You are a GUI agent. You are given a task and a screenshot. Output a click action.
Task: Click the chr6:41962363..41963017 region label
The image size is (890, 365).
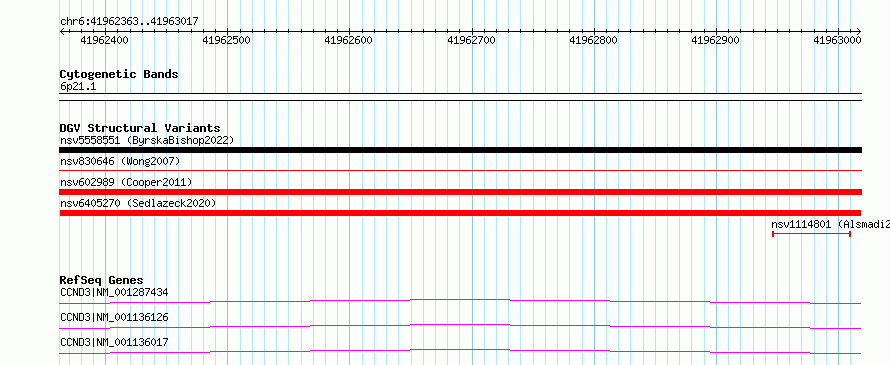click(129, 22)
